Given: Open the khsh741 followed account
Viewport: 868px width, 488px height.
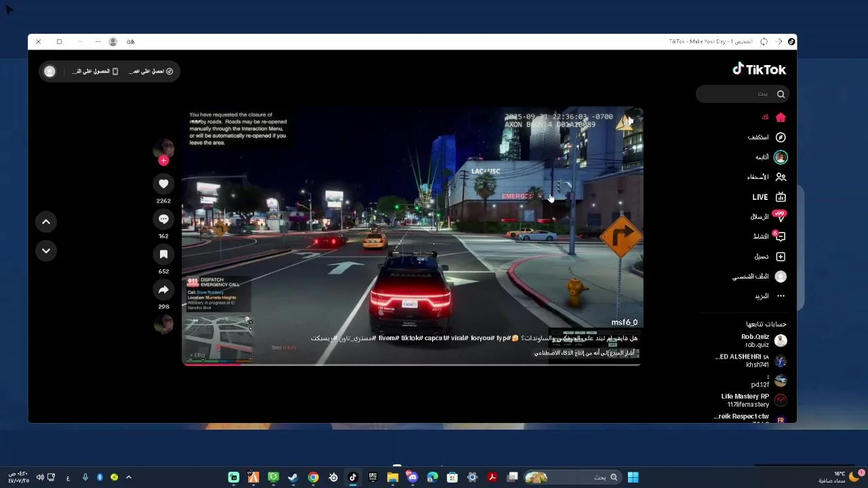Looking at the screenshot, I should [x=751, y=361].
